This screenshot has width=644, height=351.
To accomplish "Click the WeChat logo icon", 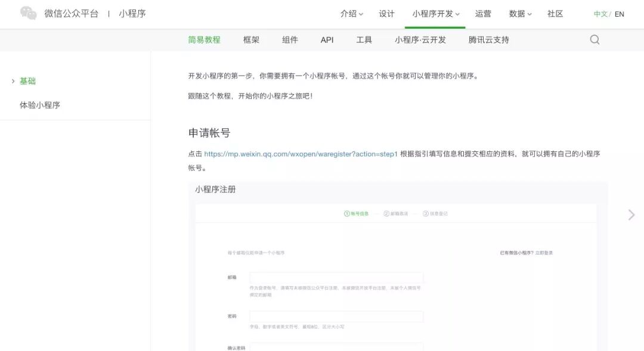I will 29,13.
